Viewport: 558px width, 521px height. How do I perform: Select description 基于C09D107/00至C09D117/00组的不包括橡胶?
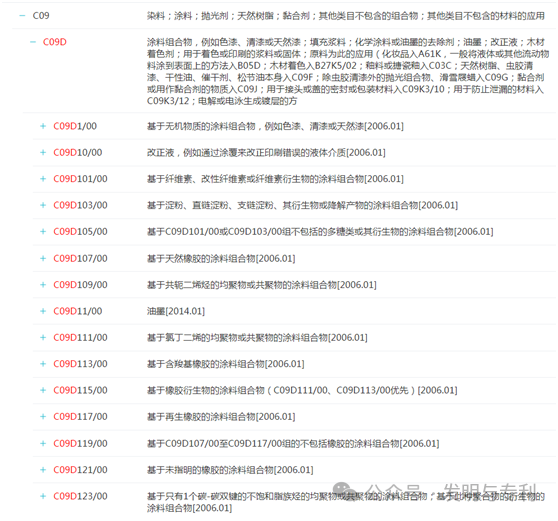click(x=293, y=443)
